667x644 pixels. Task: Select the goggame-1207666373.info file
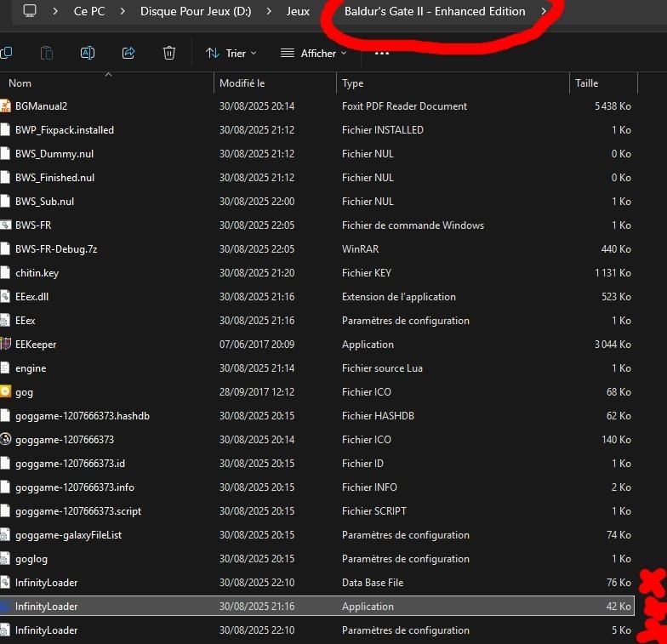pos(75,487)
